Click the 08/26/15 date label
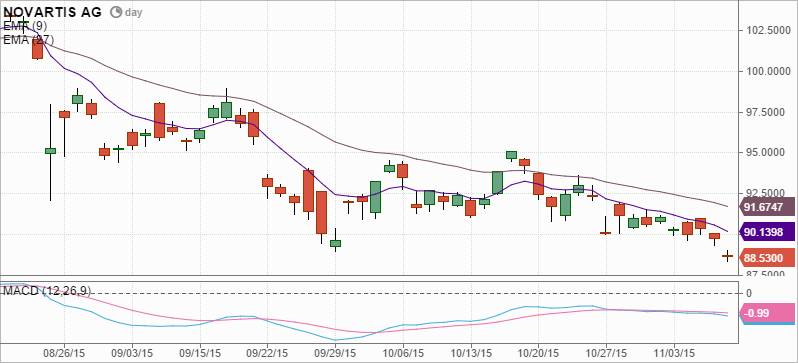Viewport: 798px width, 363px height. [64, 353]
